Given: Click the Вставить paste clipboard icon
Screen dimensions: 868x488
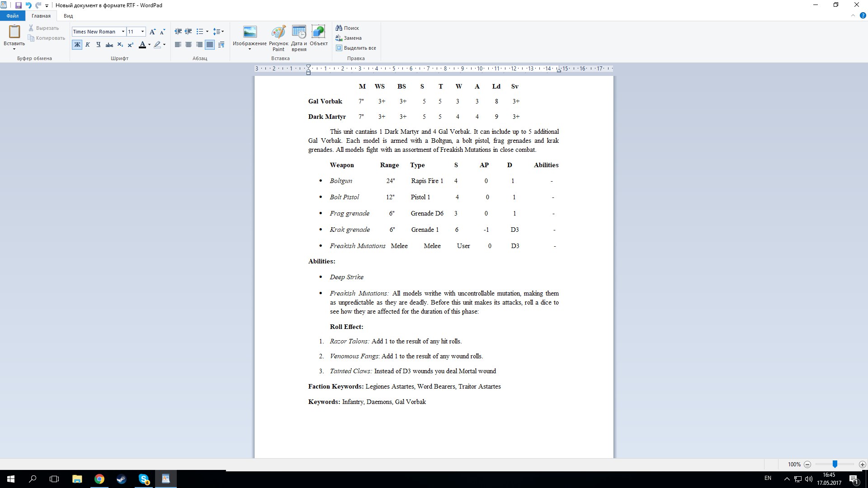Looking at the screenshot, I should (x=14, y=32).
